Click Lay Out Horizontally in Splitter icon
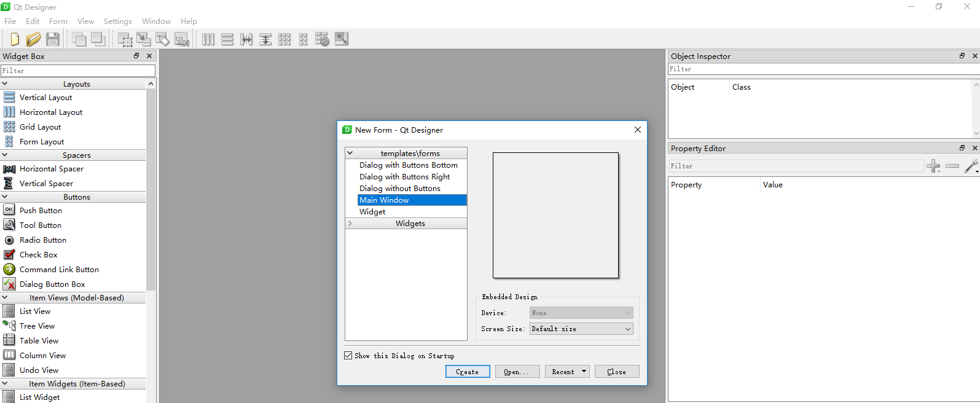Viewport: 980px width, 403px height. pos(246,39)
